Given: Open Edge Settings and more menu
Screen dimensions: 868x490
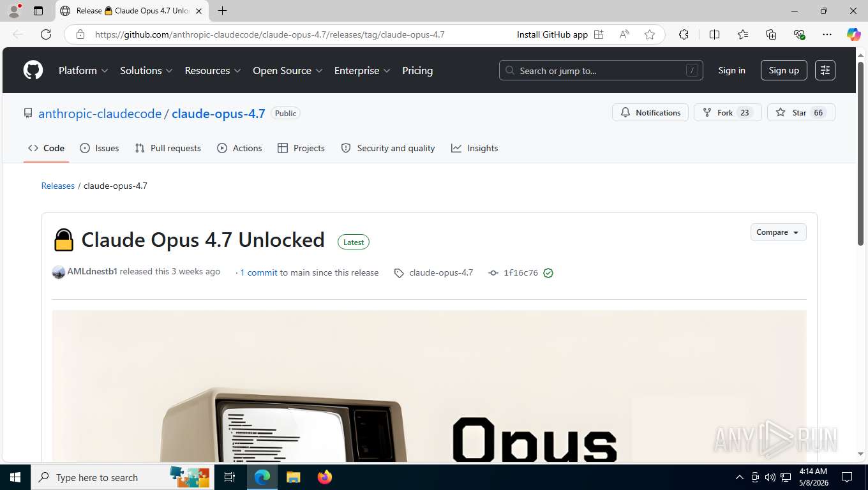Looking at the screenshot, I should coord(827,34).
